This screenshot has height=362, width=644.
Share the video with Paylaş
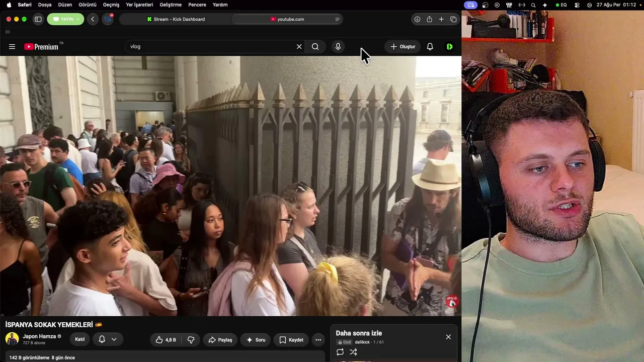220,340
